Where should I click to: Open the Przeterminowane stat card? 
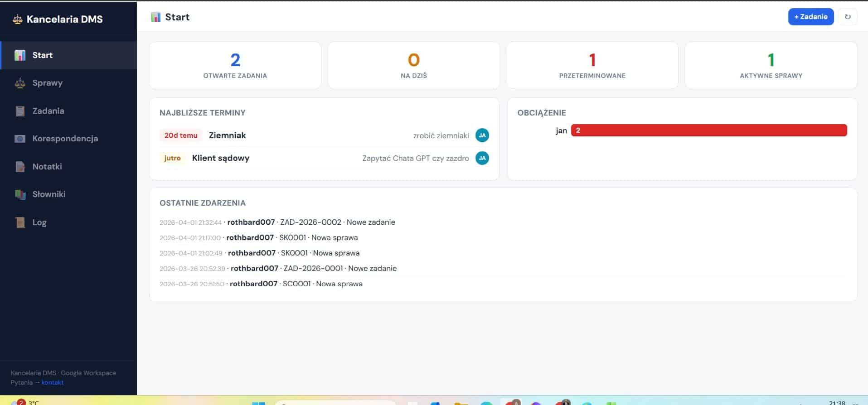coord(592,65)
